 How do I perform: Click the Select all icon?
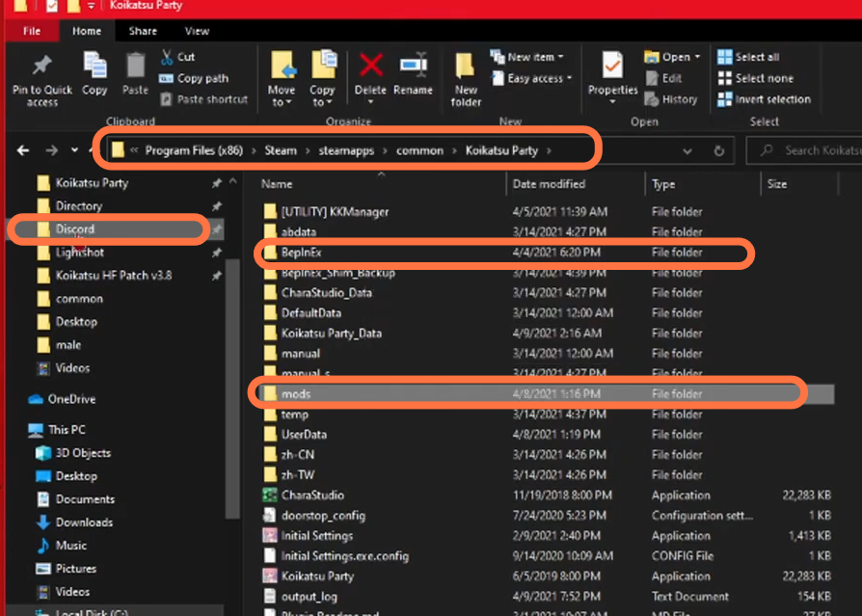724,57
